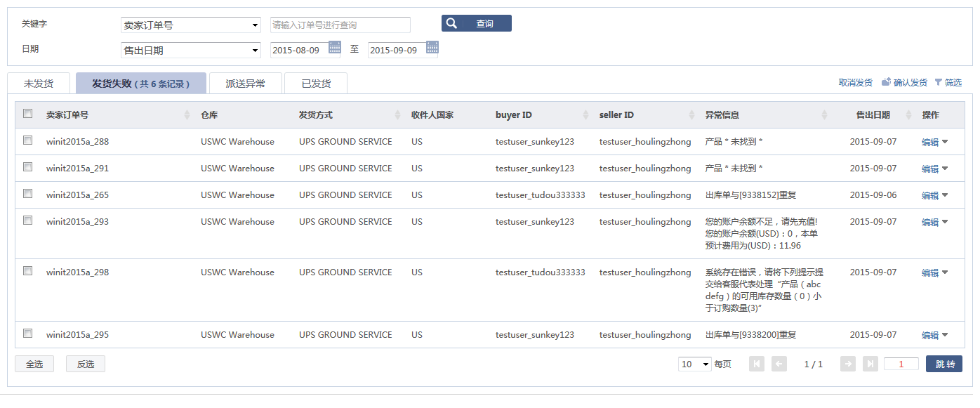Screen dimensions: 980x408
Task: Check the box for order winit2015a_288
Action: click(x=28, y=140)
